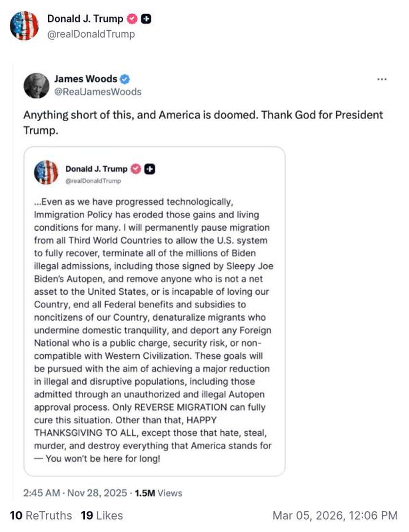
Task: Open the top Donald J. Trump display name
Action: pos(85,19)
